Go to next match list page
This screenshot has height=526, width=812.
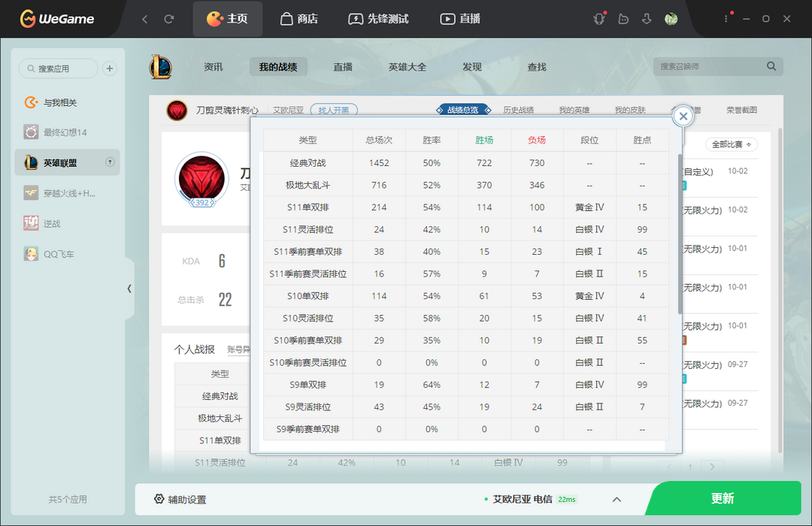pyautogui.click(x=713, y=467)
